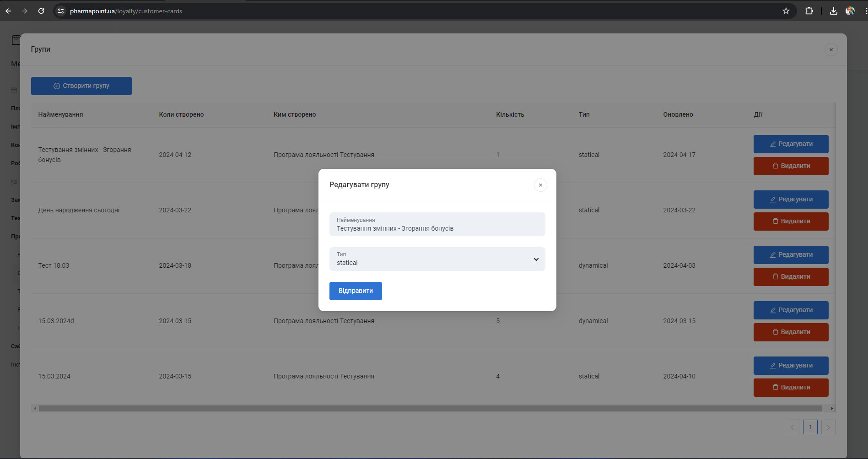
Task: Close the Групи panel
Action: pos(831,49)
